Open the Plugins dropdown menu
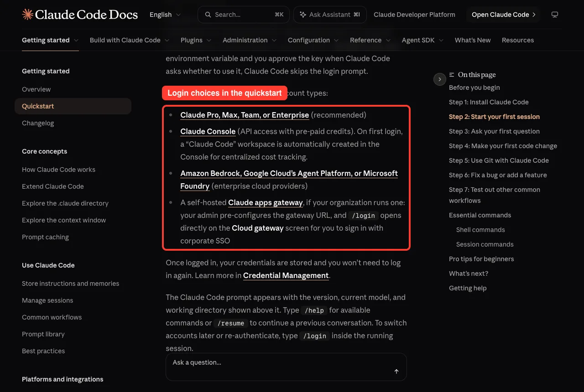 (x=196, y=40)
